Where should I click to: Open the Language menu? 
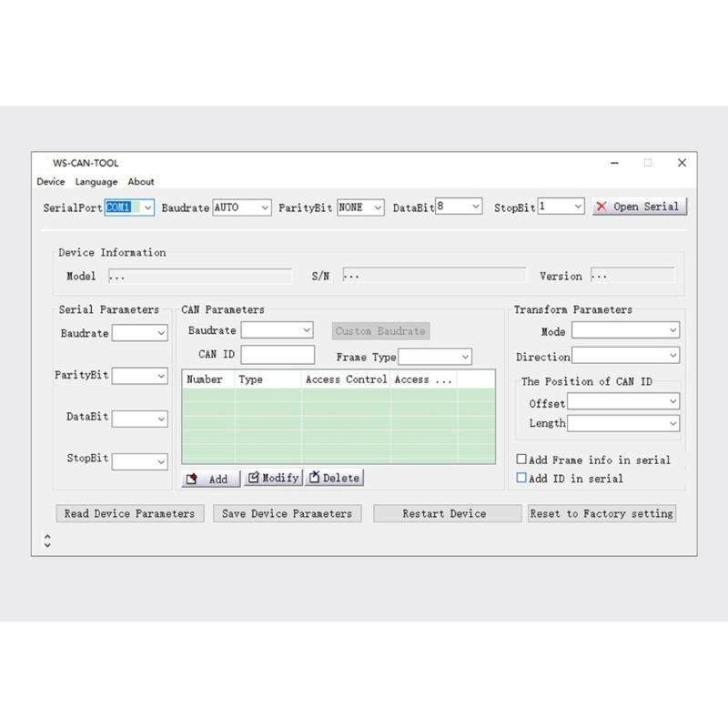coord(96,181)
